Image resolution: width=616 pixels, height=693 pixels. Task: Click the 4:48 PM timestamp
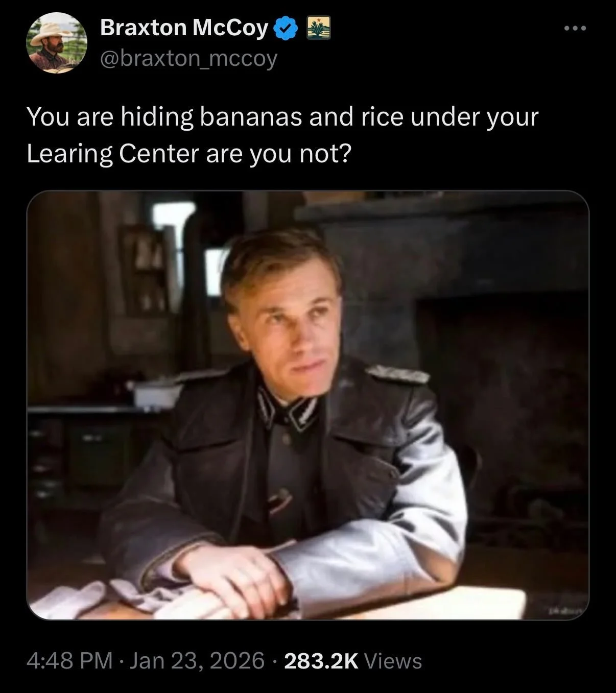tap(69, 661)
